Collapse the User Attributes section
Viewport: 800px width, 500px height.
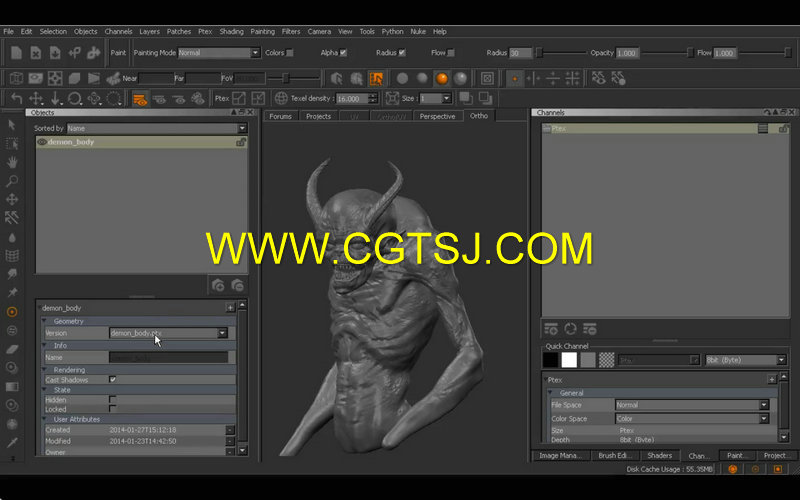pos(44,419)
